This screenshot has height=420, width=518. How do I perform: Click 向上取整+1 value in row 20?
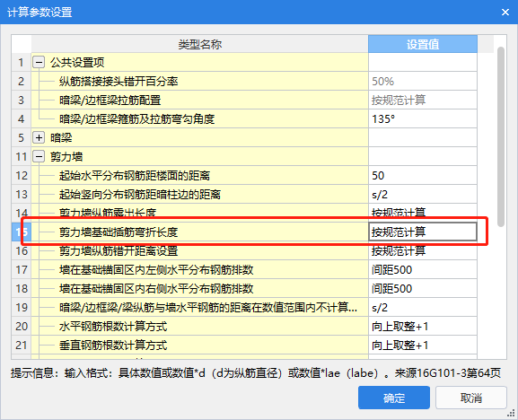pyautogui.click(x=423, y=327)
